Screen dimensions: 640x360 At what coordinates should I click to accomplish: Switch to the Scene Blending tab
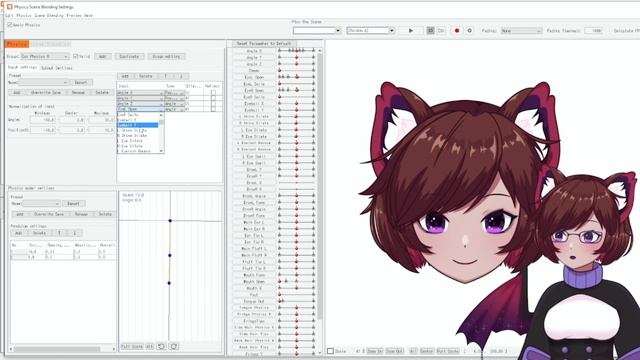click(x=51, y=44)
